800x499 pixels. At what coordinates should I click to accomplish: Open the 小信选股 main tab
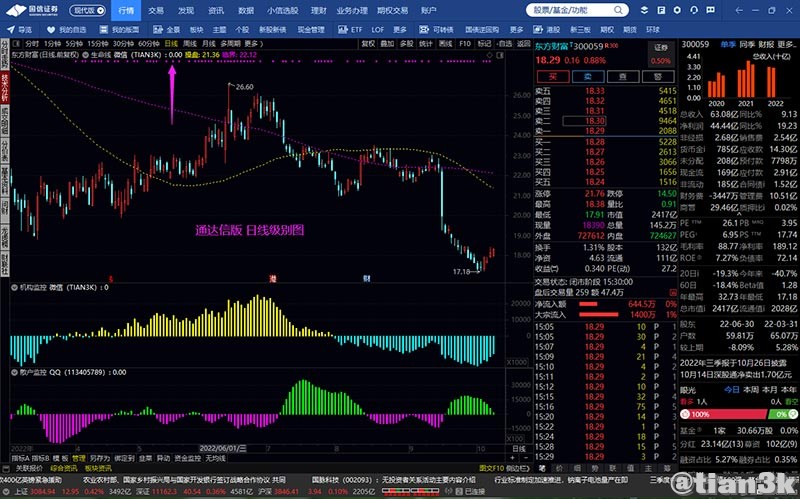282,10
